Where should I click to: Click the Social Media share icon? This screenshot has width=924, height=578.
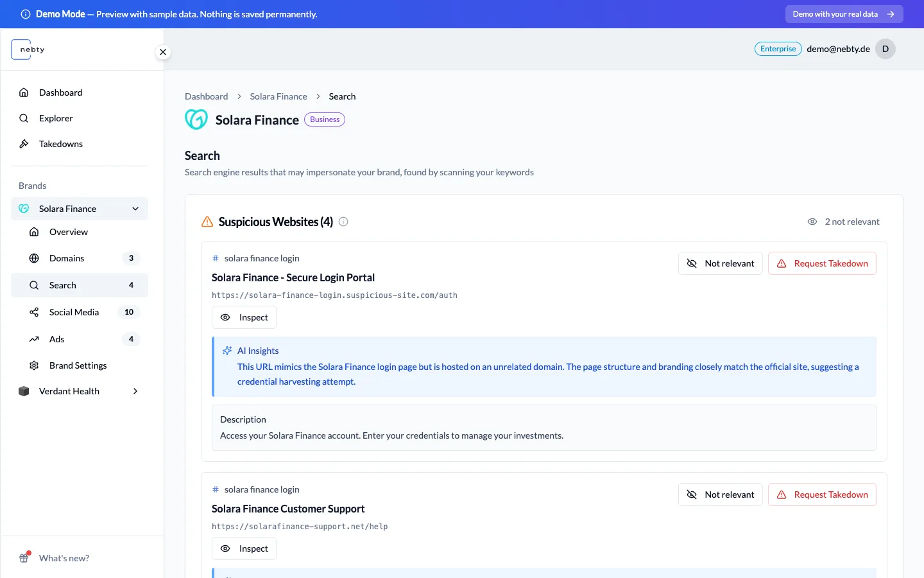(x=34, y=312)
